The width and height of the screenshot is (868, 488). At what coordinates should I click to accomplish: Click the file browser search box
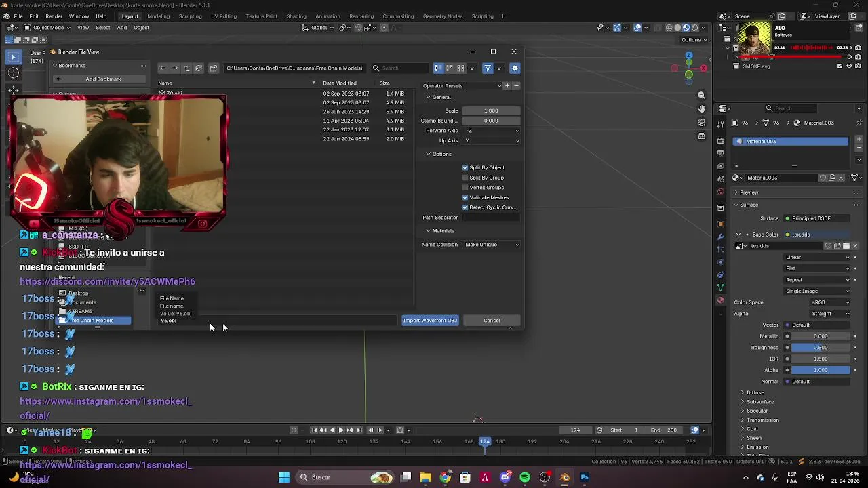tap(399, 68)
